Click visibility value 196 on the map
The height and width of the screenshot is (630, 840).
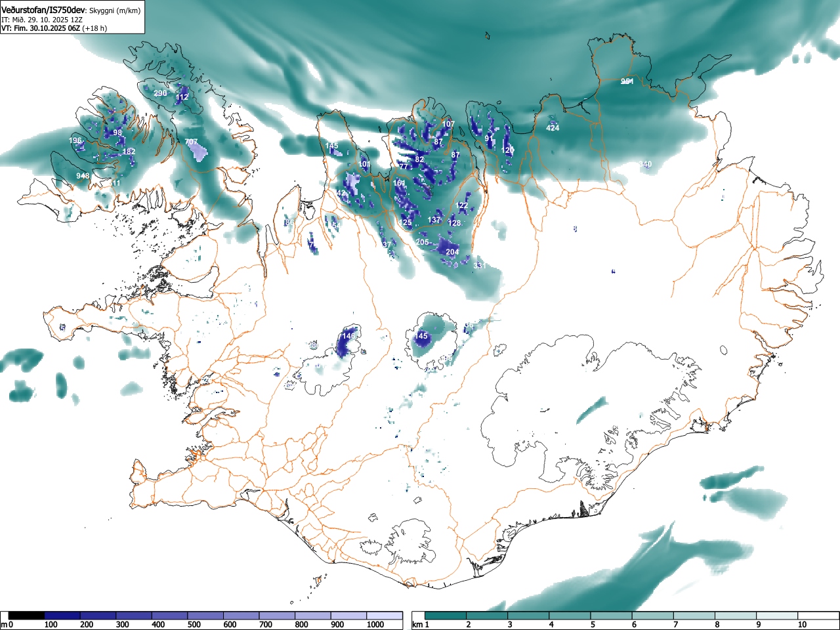coord(75,140)
